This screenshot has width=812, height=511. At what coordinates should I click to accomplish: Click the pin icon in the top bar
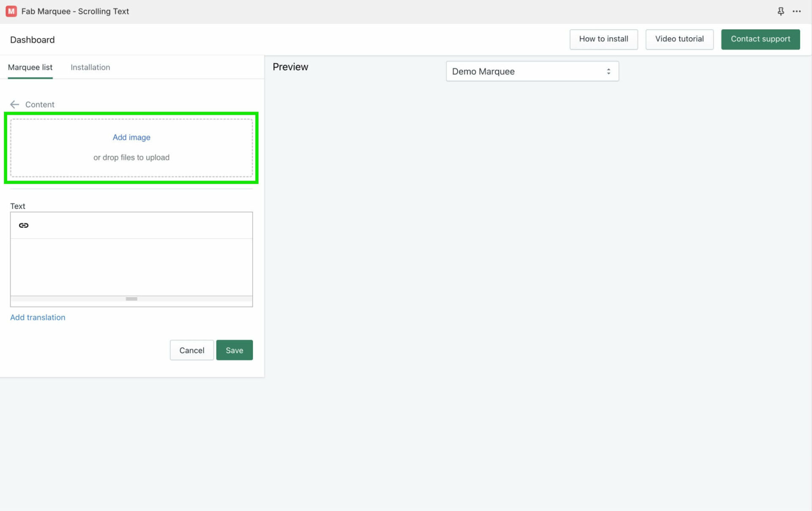781,11
